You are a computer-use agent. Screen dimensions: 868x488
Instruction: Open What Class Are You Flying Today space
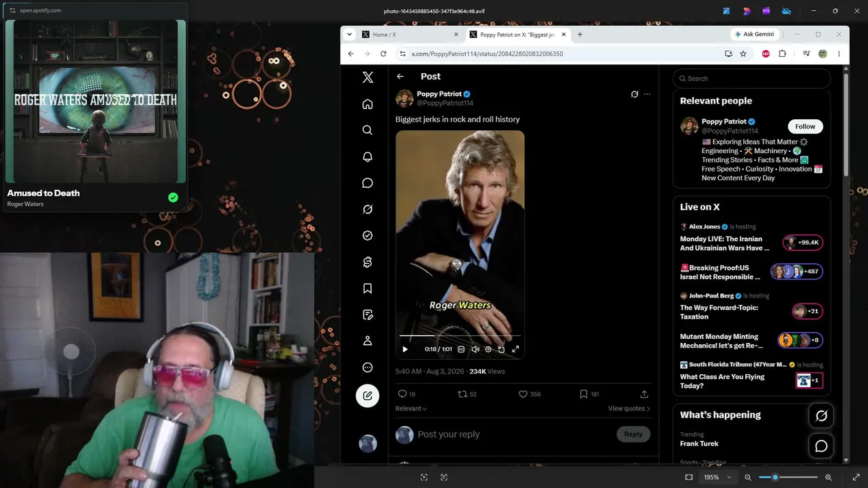tap(751, 375)
